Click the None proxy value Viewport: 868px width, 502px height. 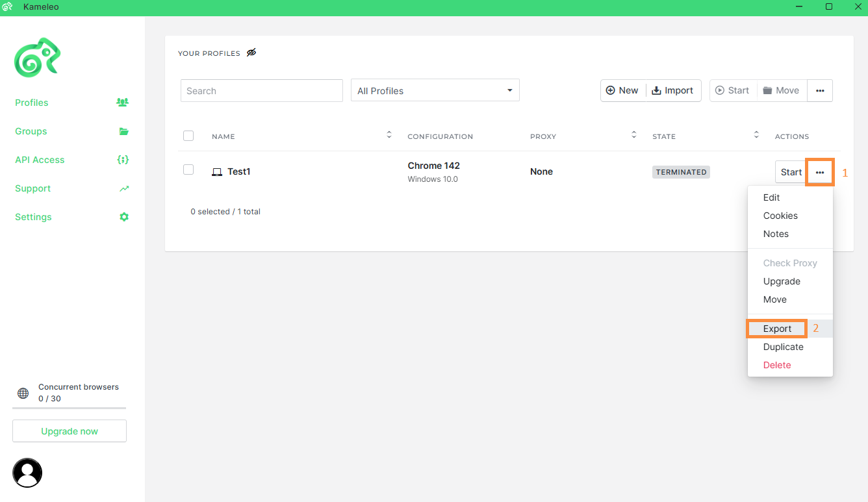pyautogui.click(x=541, y=171)
